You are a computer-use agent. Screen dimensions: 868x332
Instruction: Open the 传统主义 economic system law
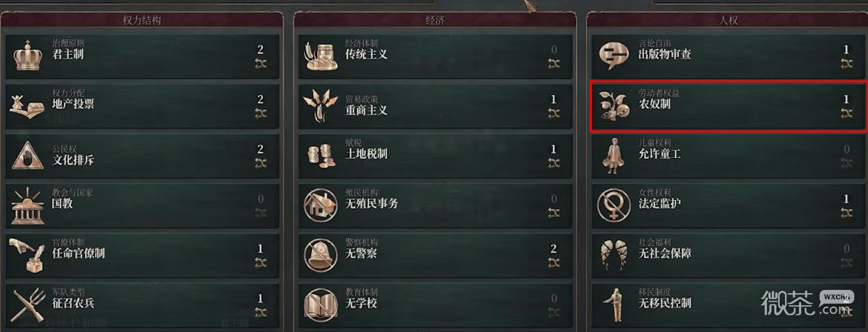tap(435, 56)
